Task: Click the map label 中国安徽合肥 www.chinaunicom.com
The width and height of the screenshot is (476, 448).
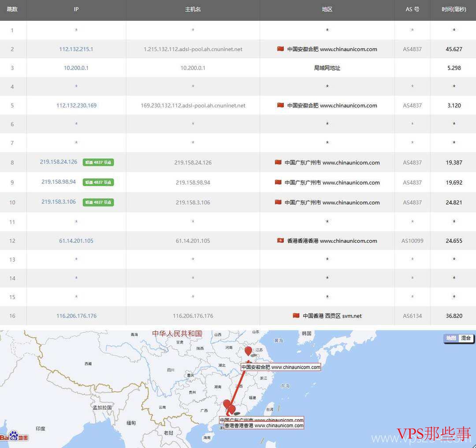Action: pyautogui.click(x=281, y=367)
